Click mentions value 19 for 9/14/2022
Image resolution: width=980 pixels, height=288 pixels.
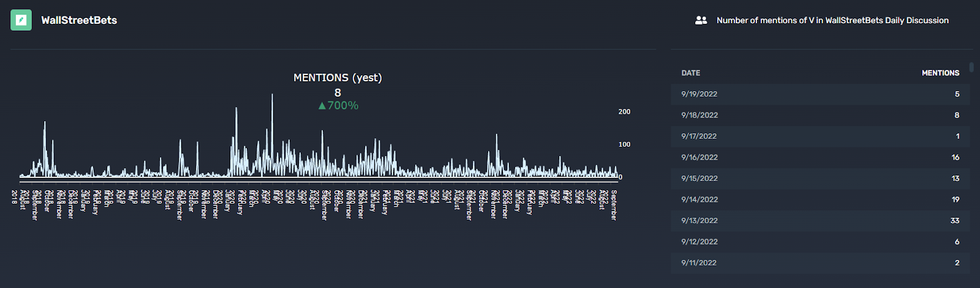pyautogui.click(x=956, y=199)
